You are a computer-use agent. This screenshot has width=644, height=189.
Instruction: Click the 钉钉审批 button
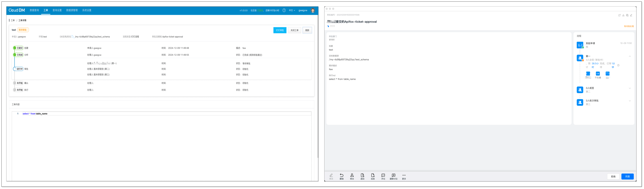[280, 30]
